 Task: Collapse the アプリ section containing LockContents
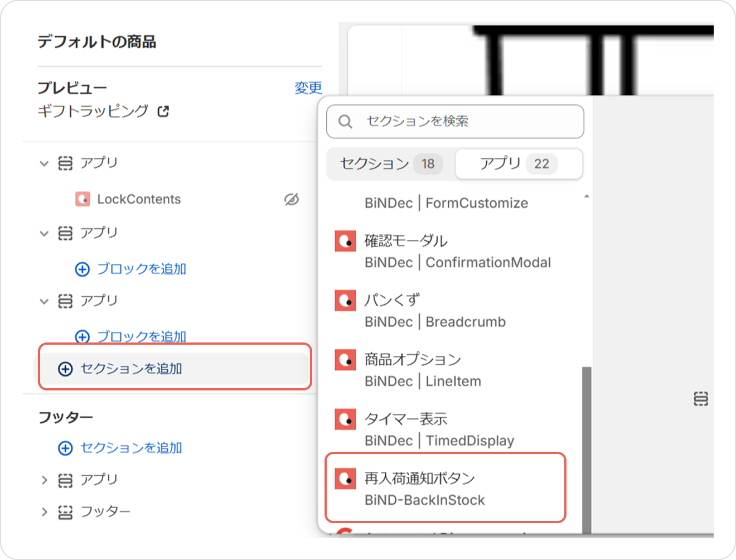pos(44,163)
